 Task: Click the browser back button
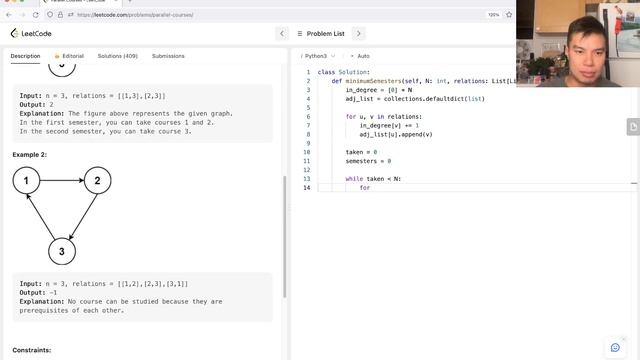(x=9, y=15)
